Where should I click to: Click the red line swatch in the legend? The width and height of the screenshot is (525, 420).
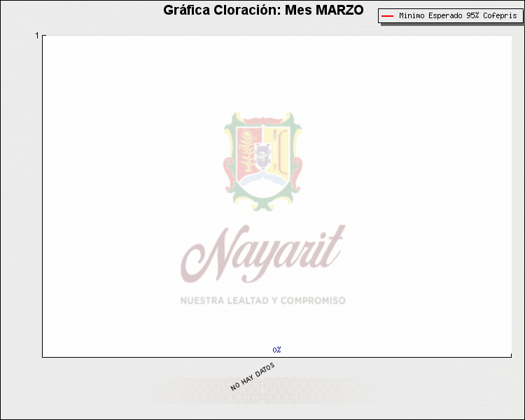click(387, 15)
